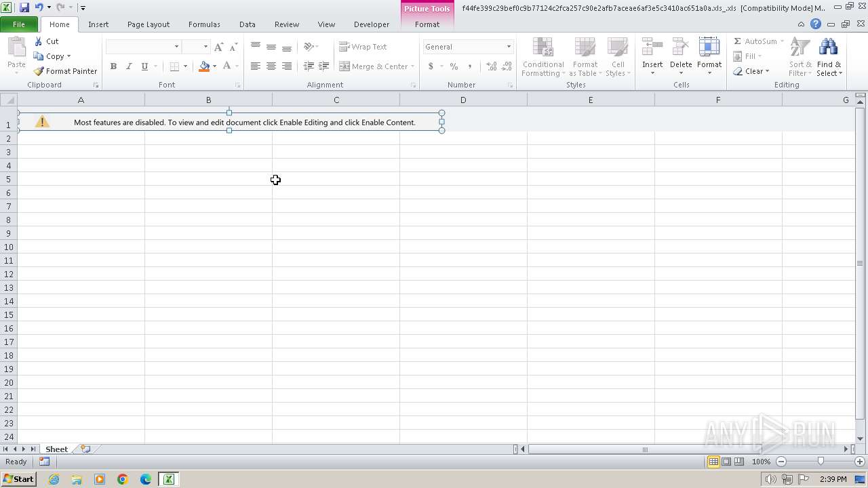Click the Windows Start button
Viewport: 868px width, 488px height.
tap(18, 479)
